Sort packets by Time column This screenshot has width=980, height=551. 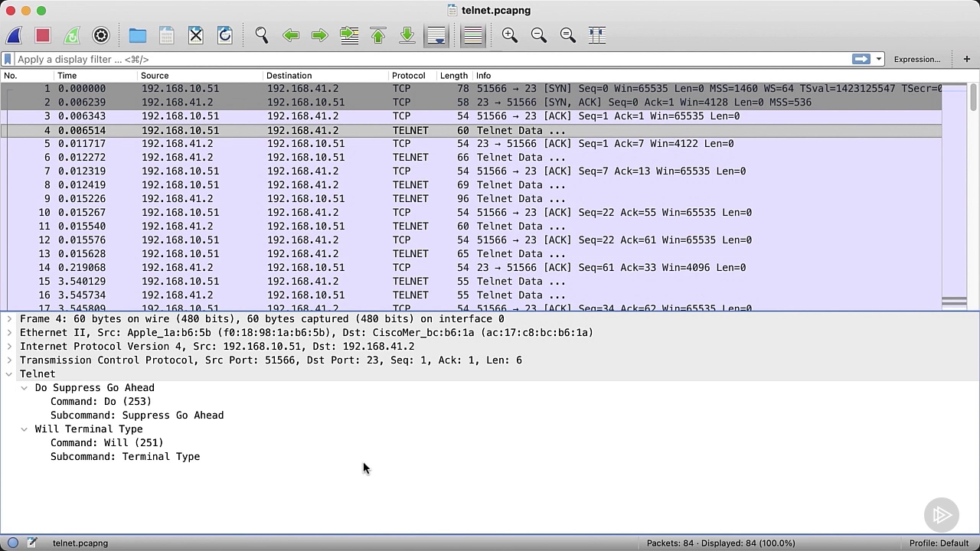coord(96,76)
